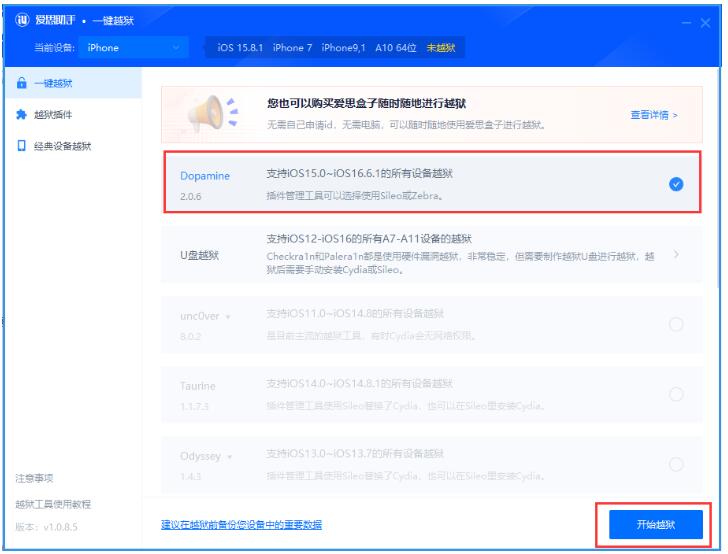Switch to the 经典设备越狱 sidebar tab
This screenshot has width=728, height=554.
62,146
